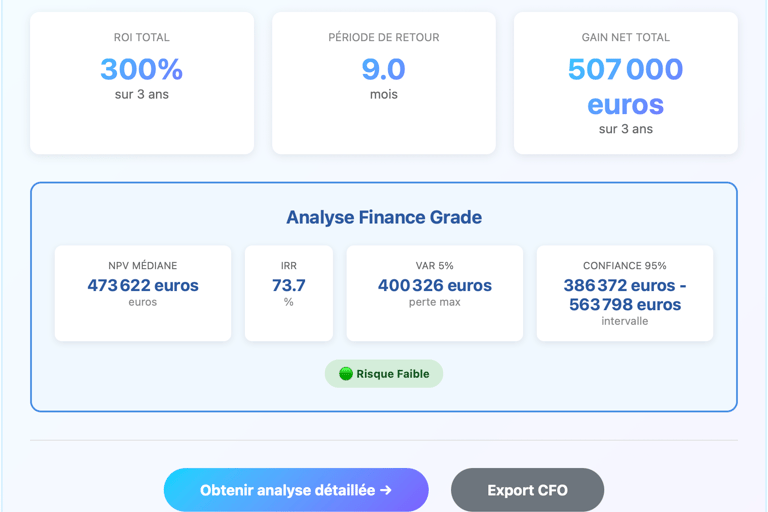Viewport: 768px width, 512px height.
Task: Click the 'ROI TOTAL' label
Action: [142, 37]
